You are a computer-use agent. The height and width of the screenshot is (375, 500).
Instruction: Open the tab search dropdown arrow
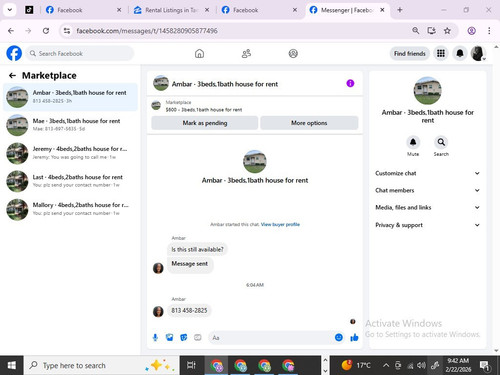[x=10, y=10]
